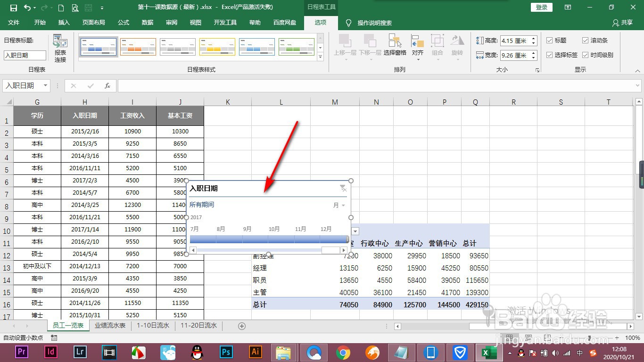Click the 10月 month in timeline
The height and width of the screenshot is (362, 644).
click(x=274, y=229)
